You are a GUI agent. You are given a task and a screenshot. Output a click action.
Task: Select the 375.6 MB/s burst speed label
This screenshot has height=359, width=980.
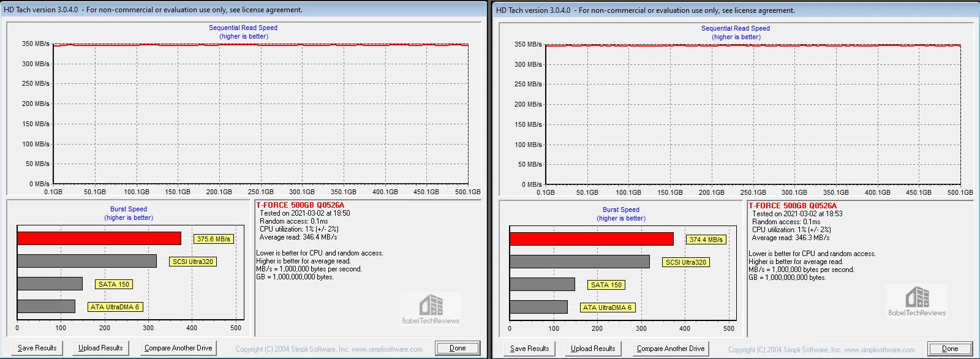pyautogui.click(x=214, y=239)
